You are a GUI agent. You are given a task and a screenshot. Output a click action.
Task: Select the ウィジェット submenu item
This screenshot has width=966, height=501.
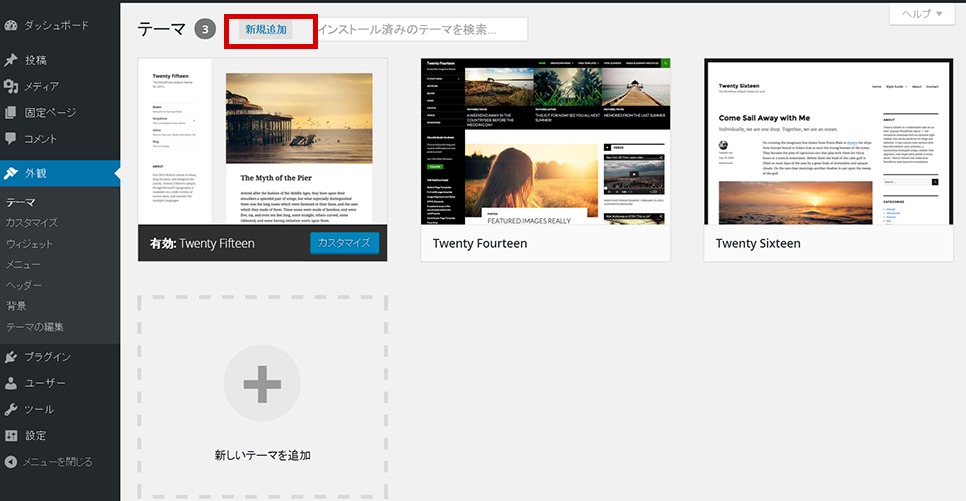tap(30, 244)
